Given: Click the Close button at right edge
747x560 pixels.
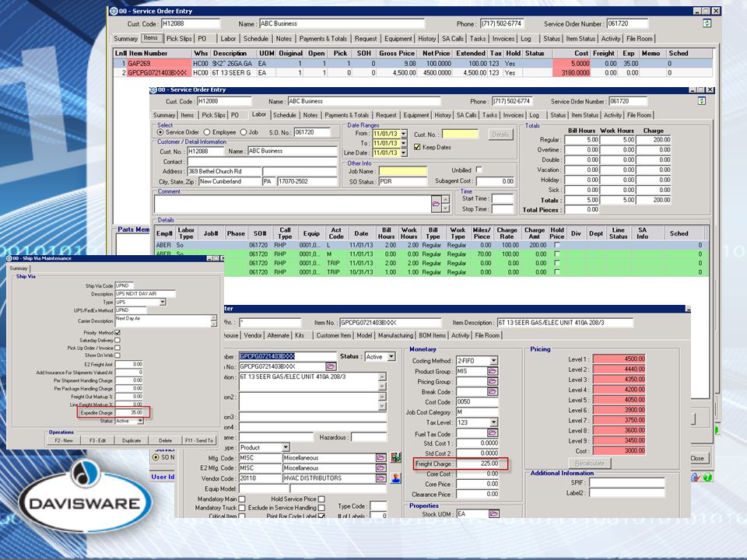Looking at the screenshot, I should tap(699, 458).
